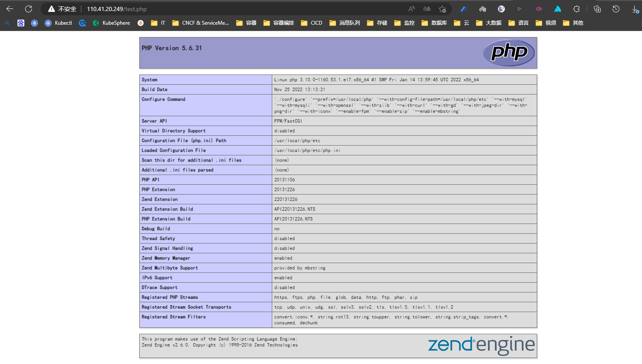Viewport: 642px width, 364px height.
Task: Open the 云 bookmark folder
Action: [461, 23]
